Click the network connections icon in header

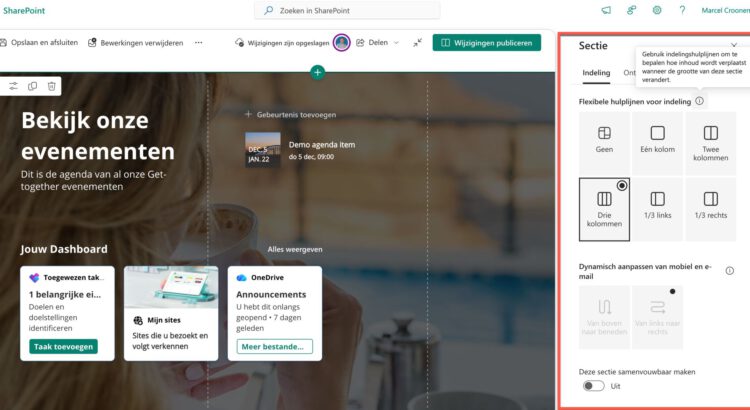point(632,10)
